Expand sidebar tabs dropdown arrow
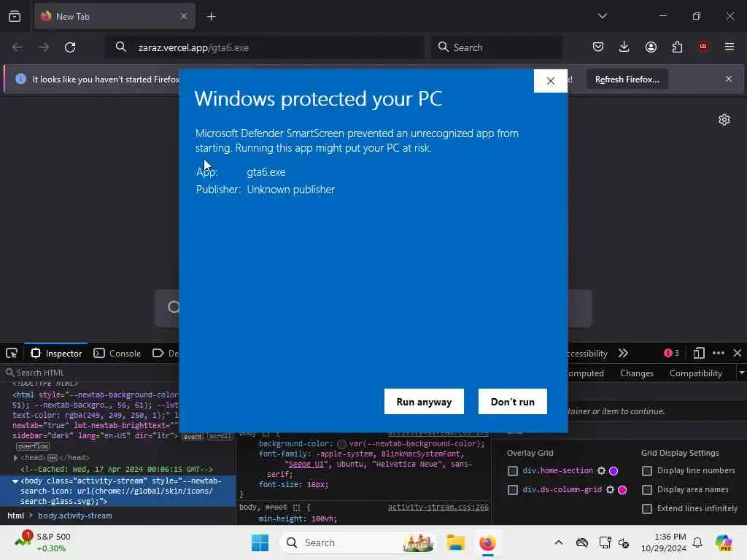The image size is (747, 560). [x=742, y=373]
